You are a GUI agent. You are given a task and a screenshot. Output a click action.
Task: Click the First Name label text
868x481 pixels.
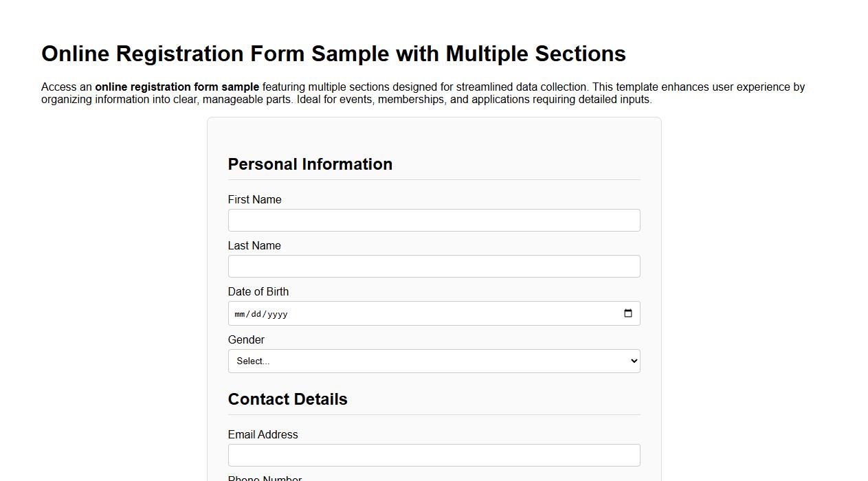(x=254, y=199)
